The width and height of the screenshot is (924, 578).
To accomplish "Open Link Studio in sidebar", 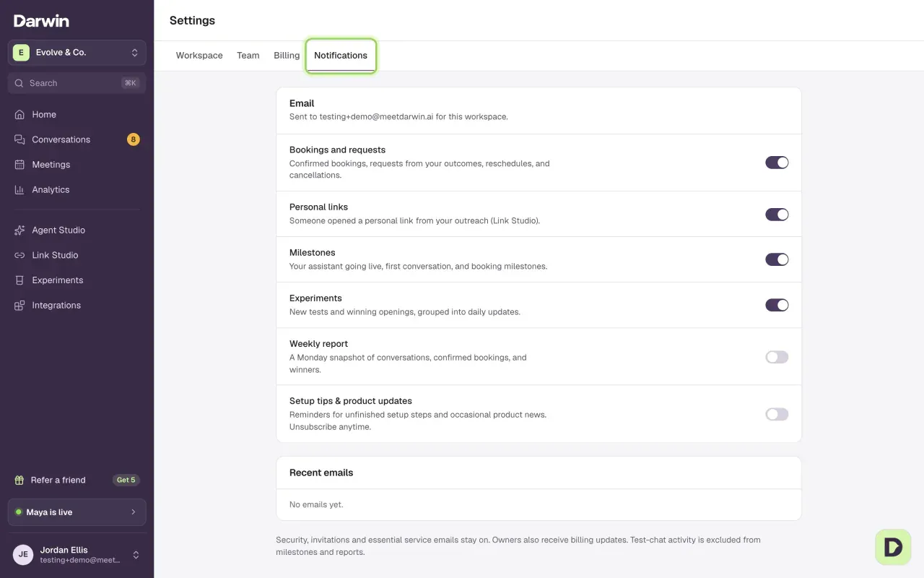I will (x=77, y=255).
